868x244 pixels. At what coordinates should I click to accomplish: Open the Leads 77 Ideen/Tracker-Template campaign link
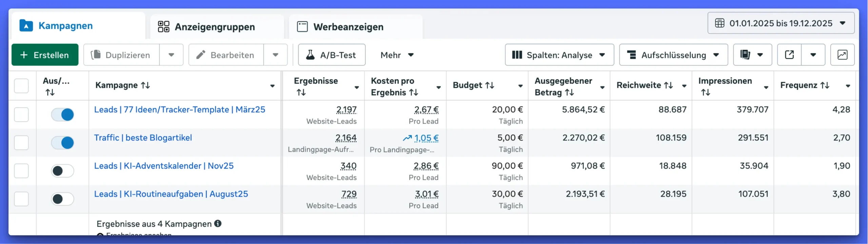pyautogui.click(x=179, y=110)
